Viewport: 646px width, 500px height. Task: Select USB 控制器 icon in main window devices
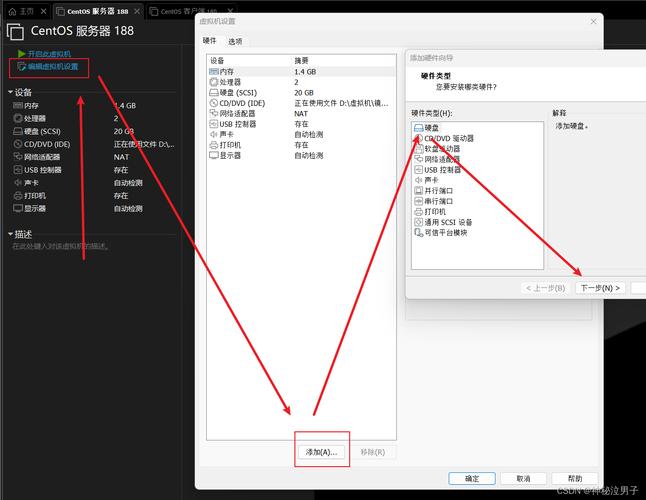pos(18,170)
